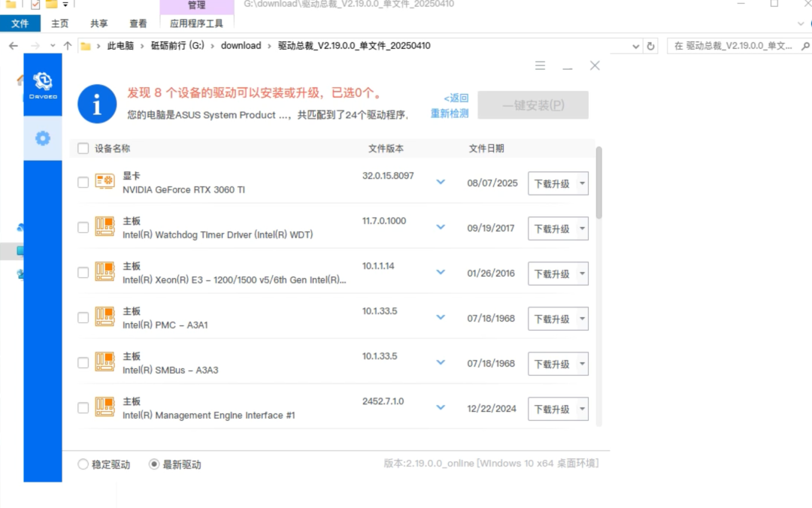Click the NVIDIA GeForce graphics card icon
Screen dimensions: 812x508
[105, 182]
